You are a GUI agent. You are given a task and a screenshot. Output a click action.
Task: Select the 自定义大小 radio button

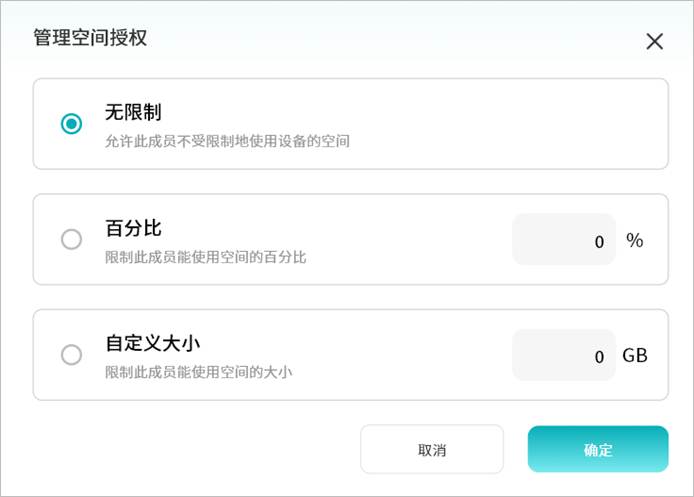(71, 355)
